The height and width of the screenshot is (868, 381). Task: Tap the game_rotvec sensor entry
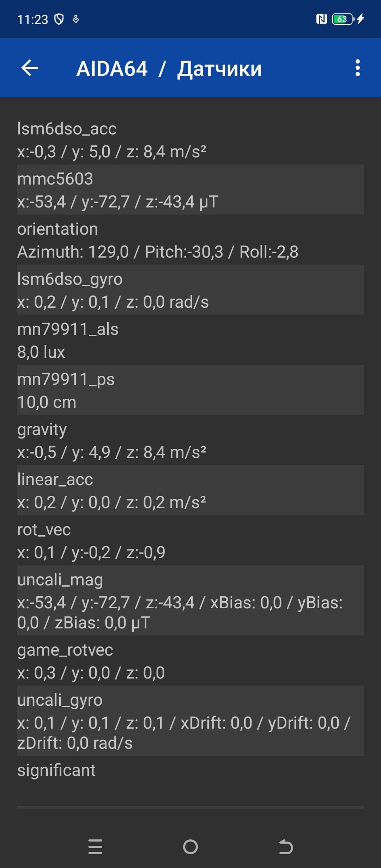[x=190, y=661]
